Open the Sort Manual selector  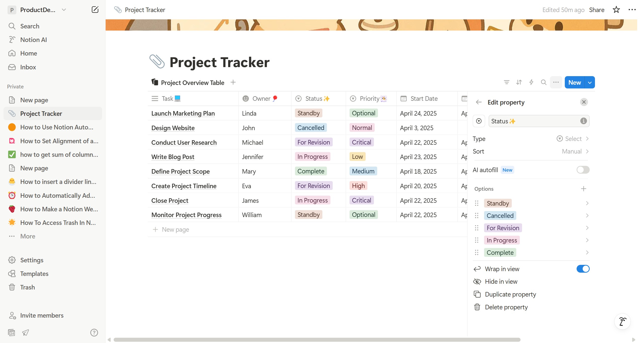click(531, 151)
